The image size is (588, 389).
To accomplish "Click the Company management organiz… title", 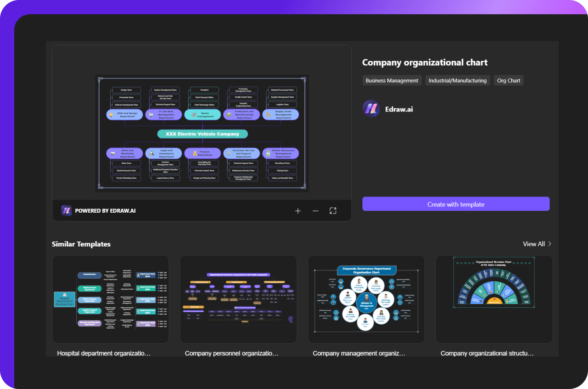I will [x=359, y=353].
